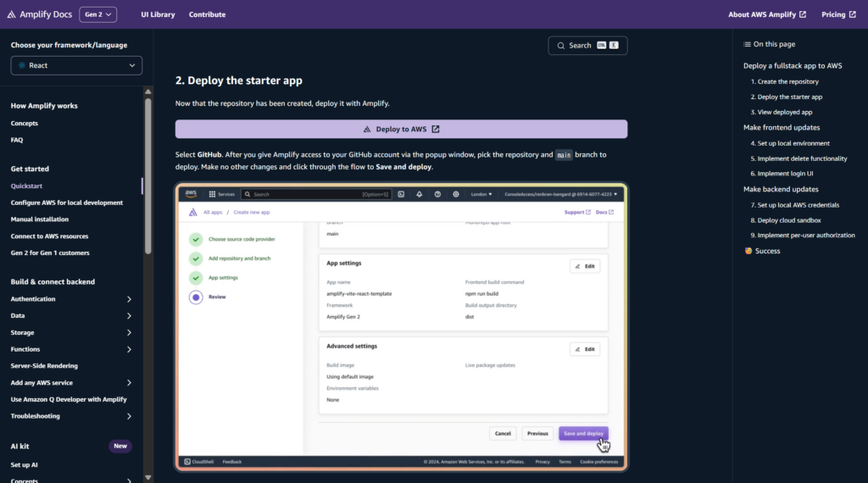The height and width of the screenshot is (483, 868).
Task: Click the Amplify icon on the Deploy to AWS button
Action: coord(366,130)
